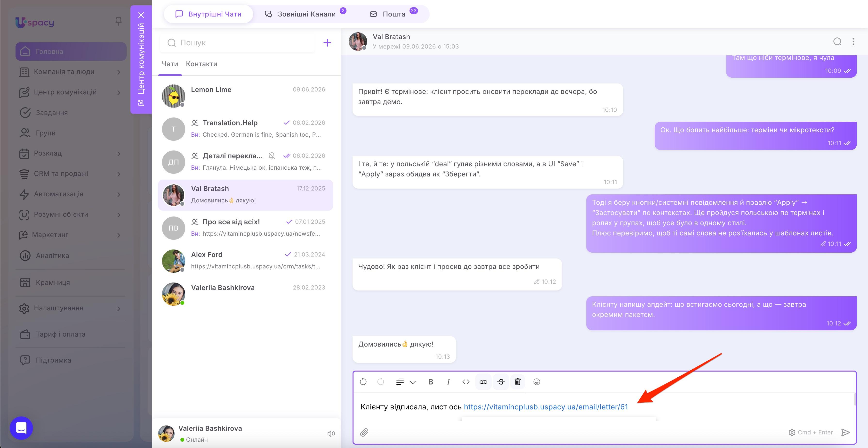
Task: Click the Центр комунікацій vertical panel label
Action: tap(141, 59)
